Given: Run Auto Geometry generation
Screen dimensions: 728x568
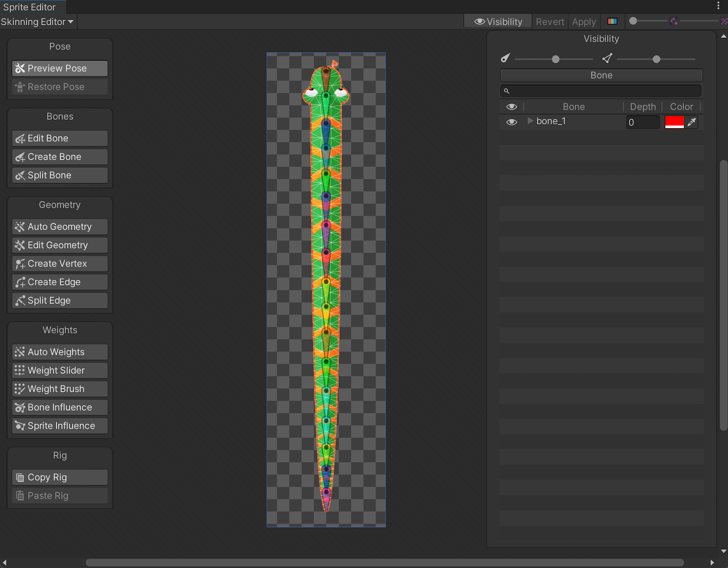Looking at the screenshot, I should (60, 227).
